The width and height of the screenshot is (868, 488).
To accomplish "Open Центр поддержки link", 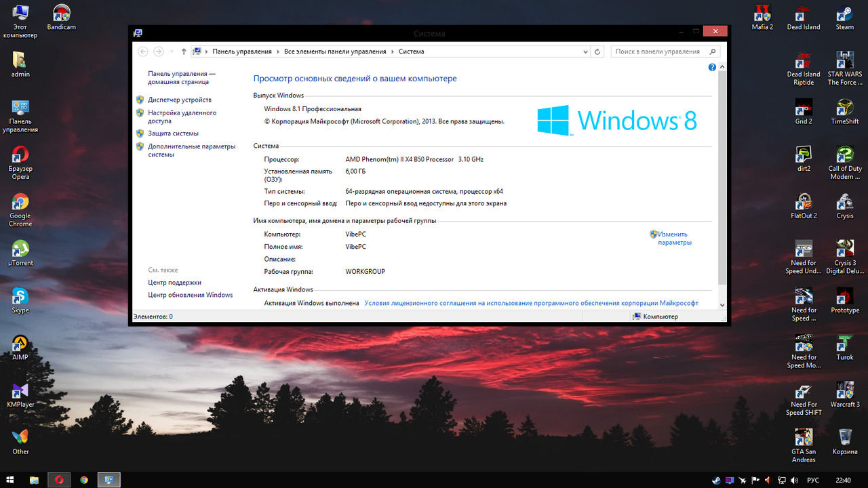I will [x=174, y=283].
